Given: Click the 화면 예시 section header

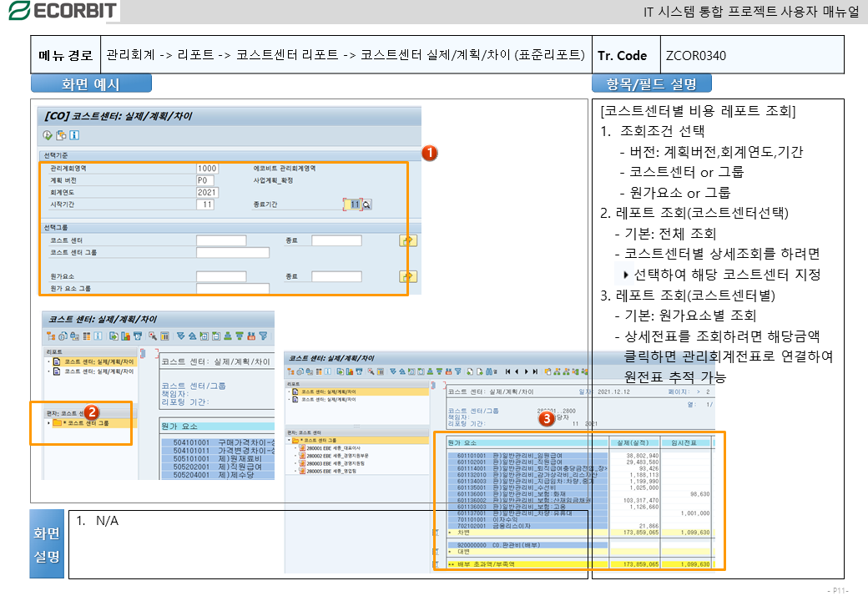Looking at the screenshot, I should (91, 83).
